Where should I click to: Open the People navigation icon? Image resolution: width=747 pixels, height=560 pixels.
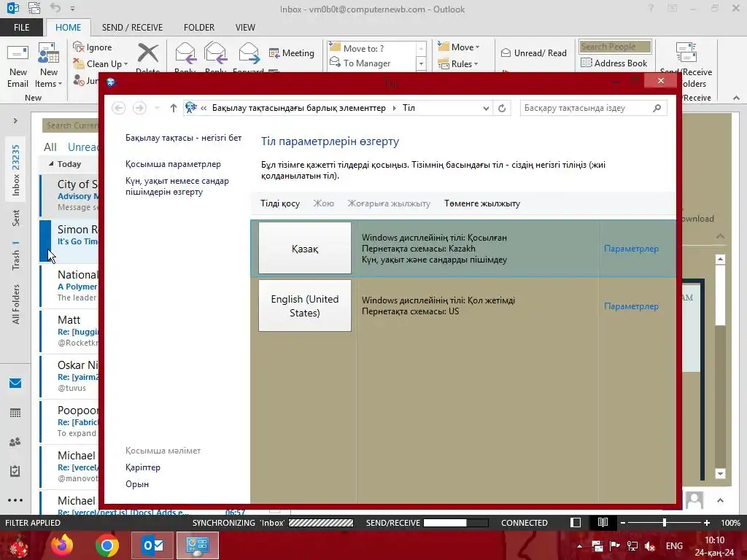(x=15, y=442)
